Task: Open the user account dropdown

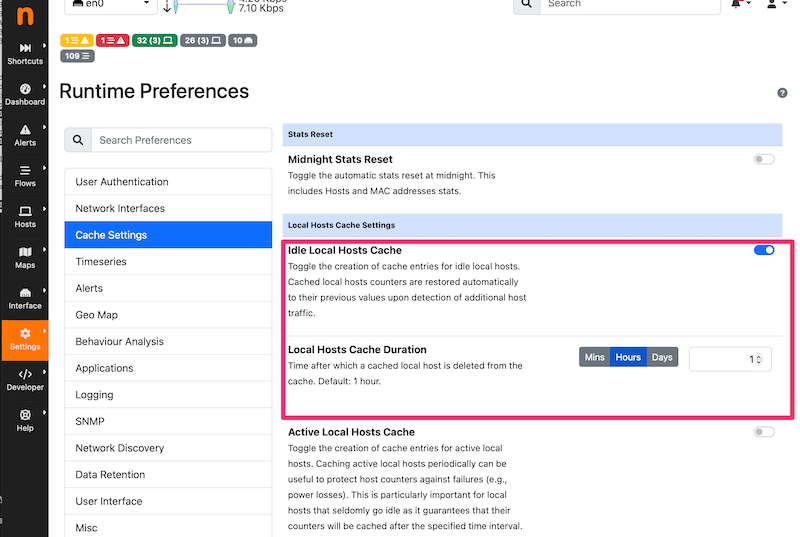Action: point(773,5)
